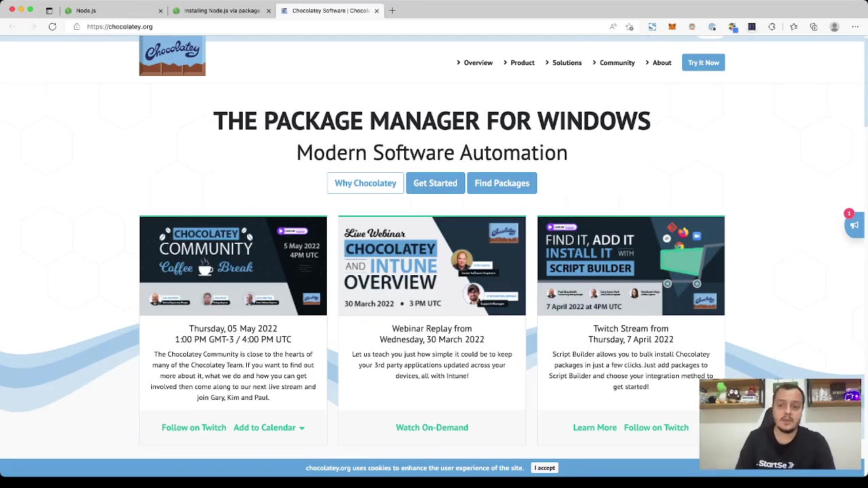The height and width of the screenshot is (488, 868).
Task: Expand the About menu
Action: click(658, 62)
